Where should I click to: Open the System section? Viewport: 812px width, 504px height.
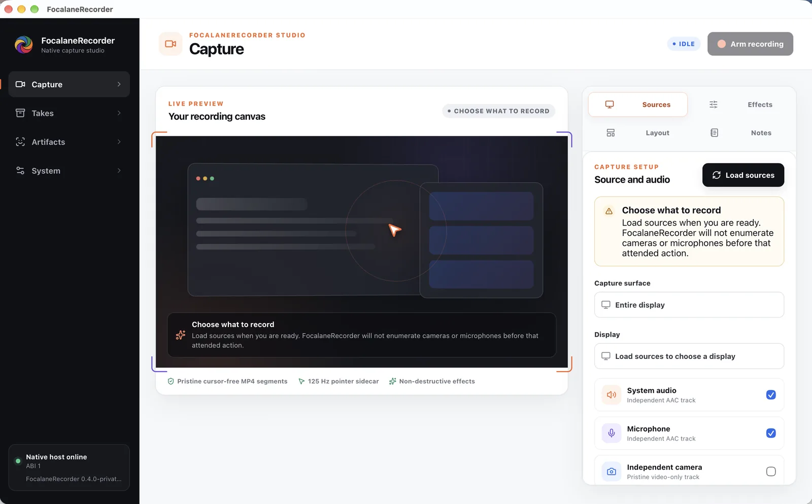point(69,170)
